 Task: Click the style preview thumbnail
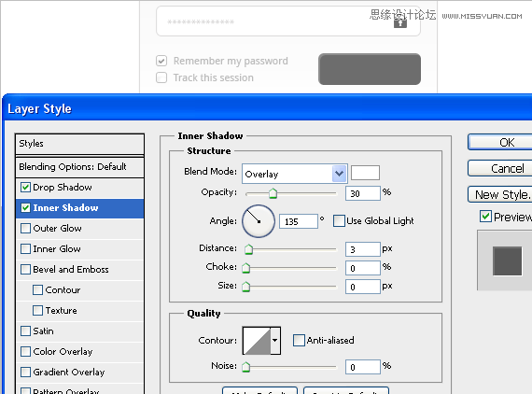507,260
